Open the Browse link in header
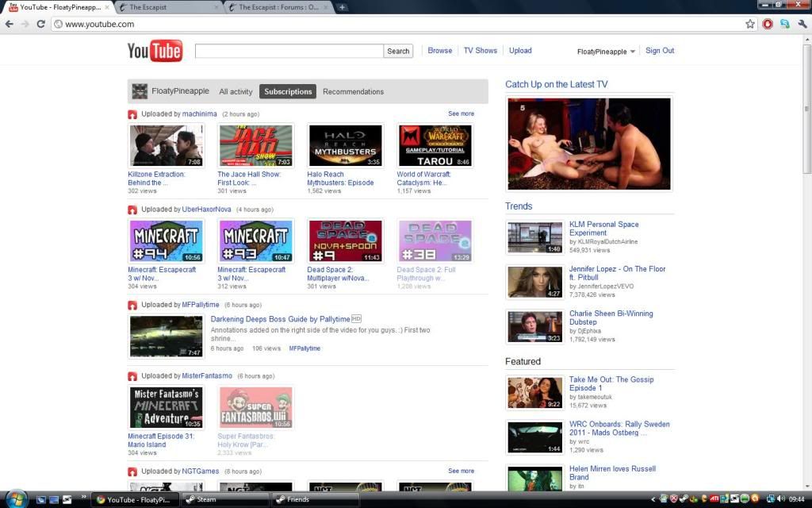The height and width of the screenshot is (508, 812). (x=439, y=50)
